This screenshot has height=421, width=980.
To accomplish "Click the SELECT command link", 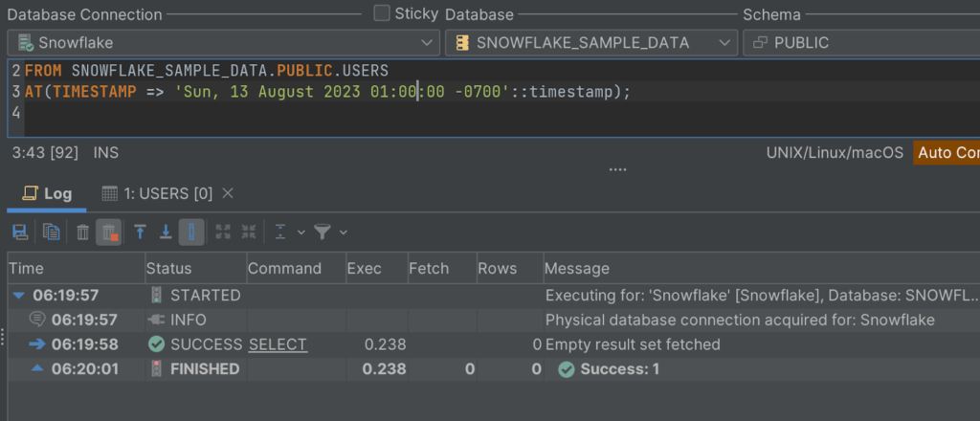I will [x=278, y=344].
